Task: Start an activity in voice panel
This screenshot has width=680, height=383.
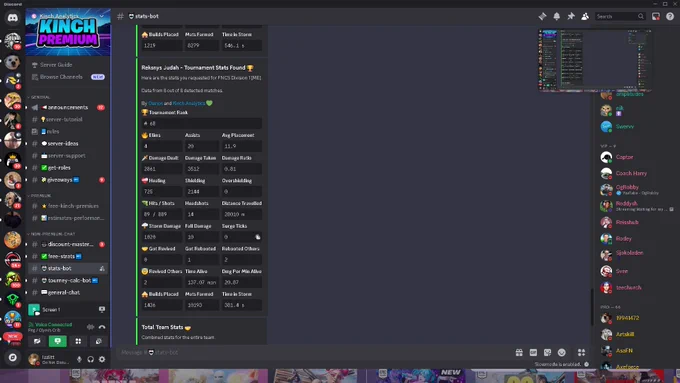Action: pyautogui.click(x=78, y=341)
